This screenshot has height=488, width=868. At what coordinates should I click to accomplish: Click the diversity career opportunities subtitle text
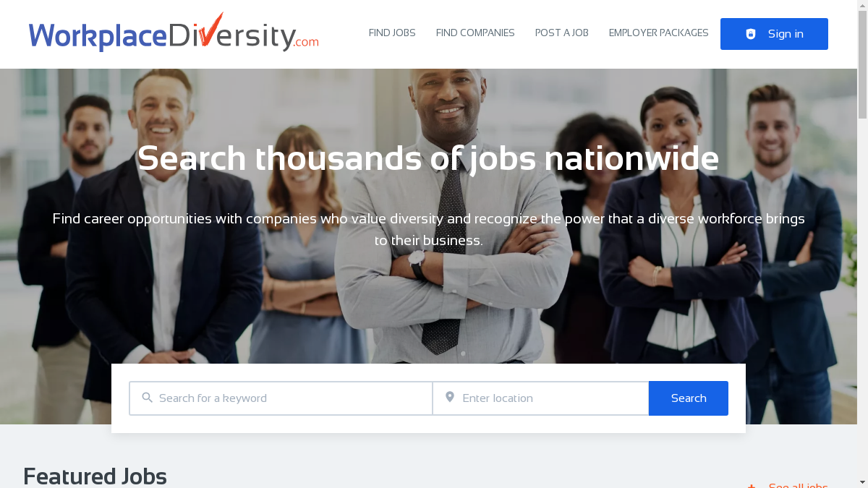428,229
